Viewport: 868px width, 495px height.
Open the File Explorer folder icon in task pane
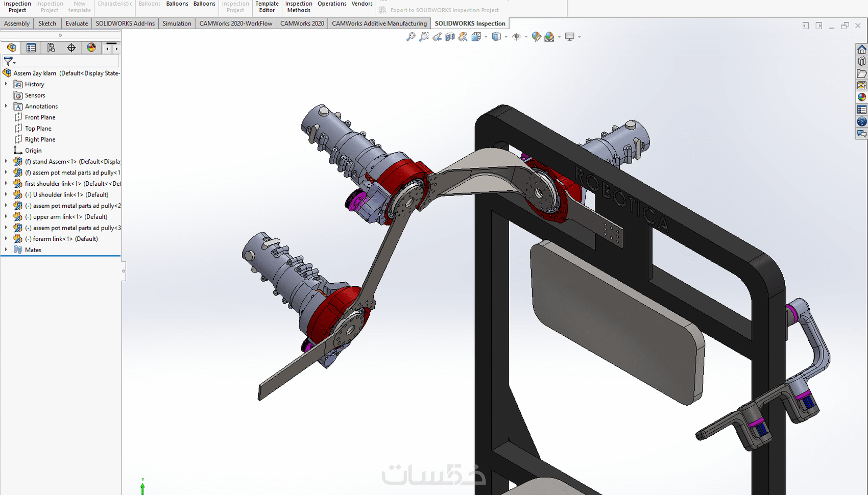pyautogui.click(x=862, y=73)
